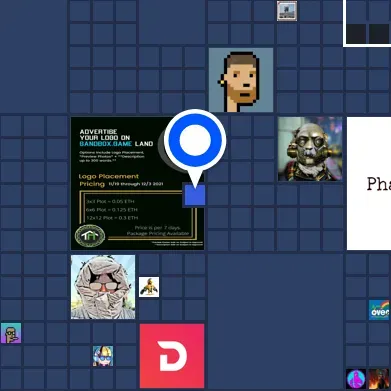Select the white-outlined estate with dark plots
This screenshot has height=391, width=391.
pos(367,23)
